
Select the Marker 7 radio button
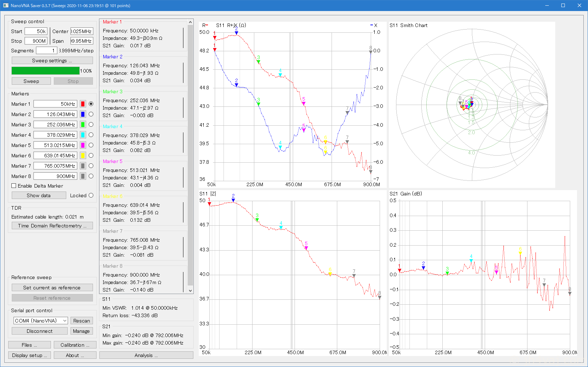tap(91, 166)
